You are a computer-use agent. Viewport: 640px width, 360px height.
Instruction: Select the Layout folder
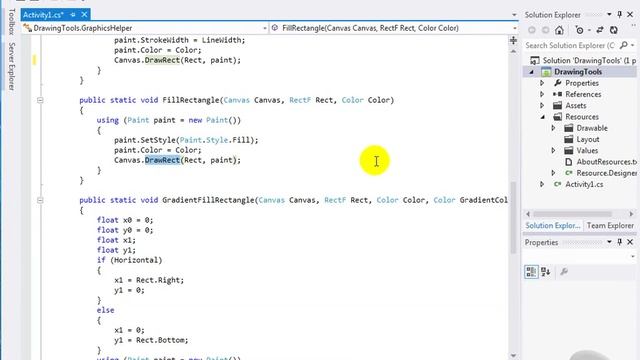click(587, 140)
